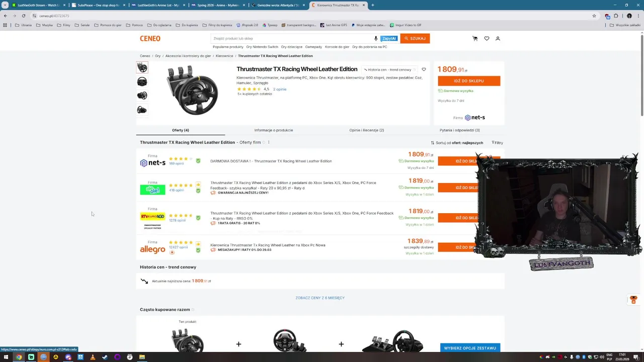This screenshot has width=644, height=362.
Task: Switch to SubsPlease browser tab
Action: pos(98,5)
